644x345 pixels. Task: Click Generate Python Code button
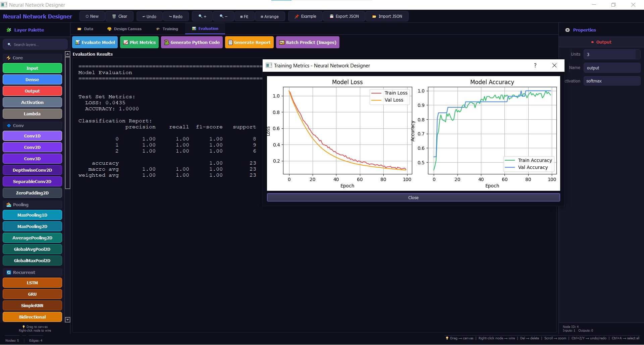pyautogui.click(x=192, y=42)
